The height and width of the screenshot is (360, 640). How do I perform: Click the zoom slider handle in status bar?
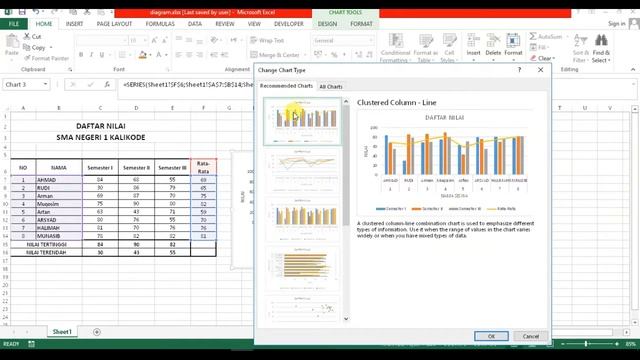(586, 344)
